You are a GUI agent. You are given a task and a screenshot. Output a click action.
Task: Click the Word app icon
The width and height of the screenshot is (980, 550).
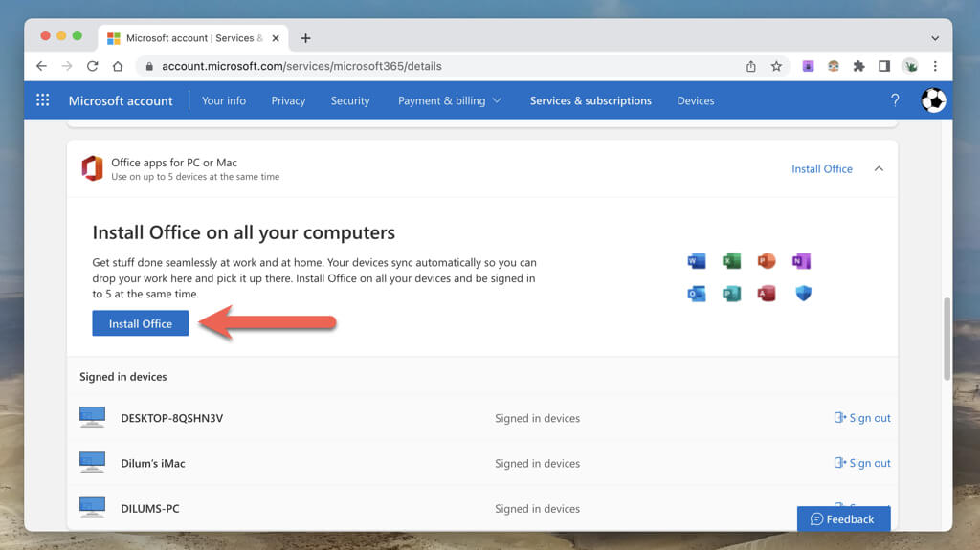697,260
